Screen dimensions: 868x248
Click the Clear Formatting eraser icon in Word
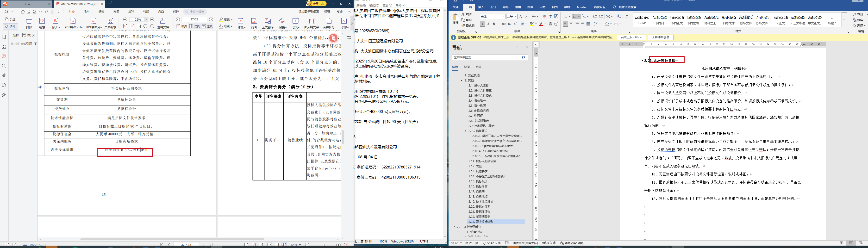point(545,17)
